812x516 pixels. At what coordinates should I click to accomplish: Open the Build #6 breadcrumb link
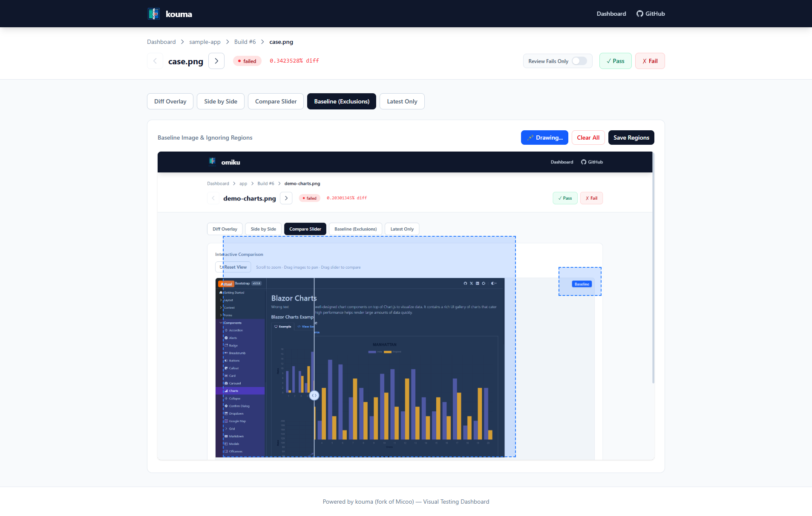(245, 42)
